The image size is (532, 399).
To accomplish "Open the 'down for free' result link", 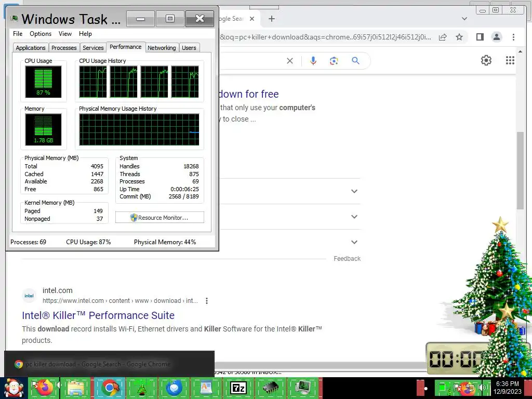I will pyautogui.click(x=249, y=94).
